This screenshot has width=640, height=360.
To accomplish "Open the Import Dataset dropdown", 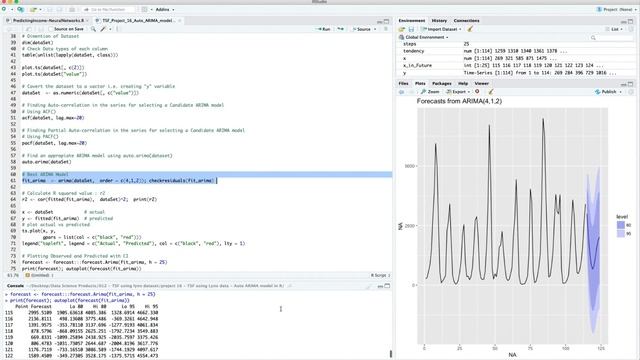I will (441, 29).
